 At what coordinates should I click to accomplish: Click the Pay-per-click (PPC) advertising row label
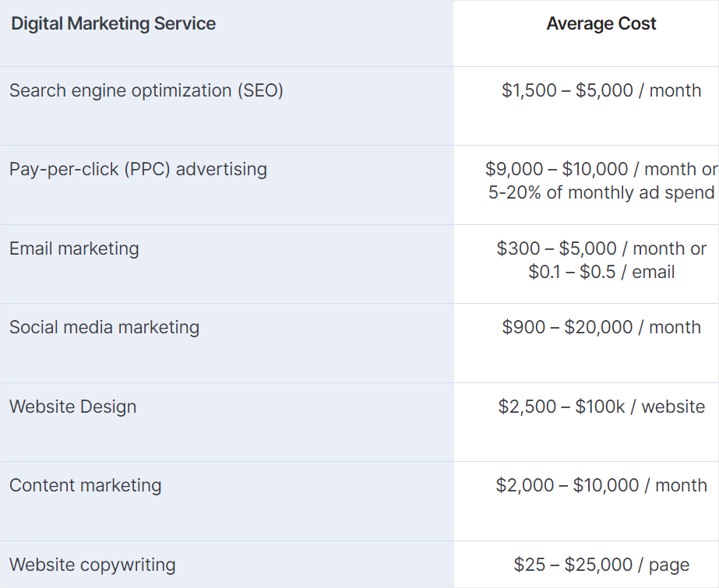138,170
